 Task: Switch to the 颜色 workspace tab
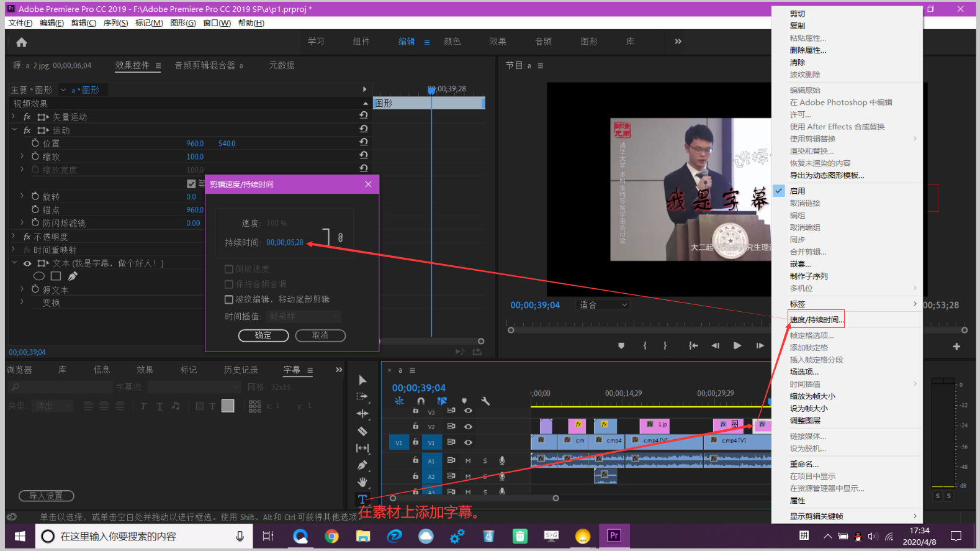click(x=452, y=42)
